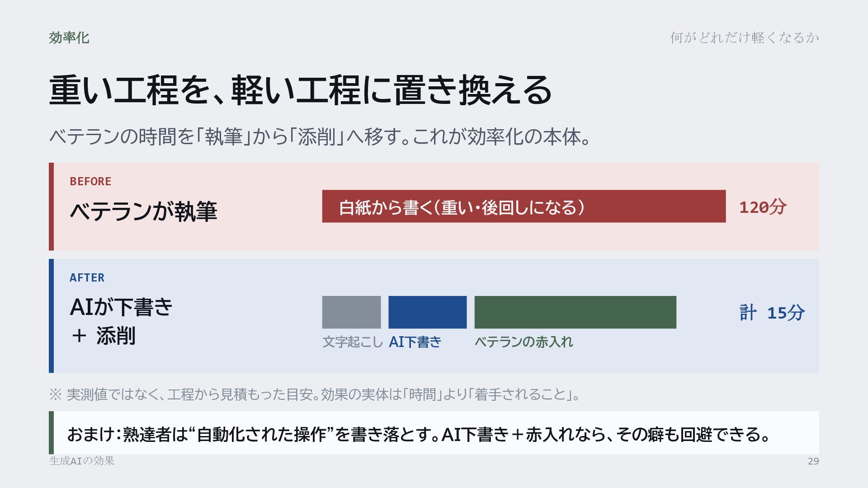
Task: Click the 何がどれだけ軽くなるか header text
Action: coord(745,38)
